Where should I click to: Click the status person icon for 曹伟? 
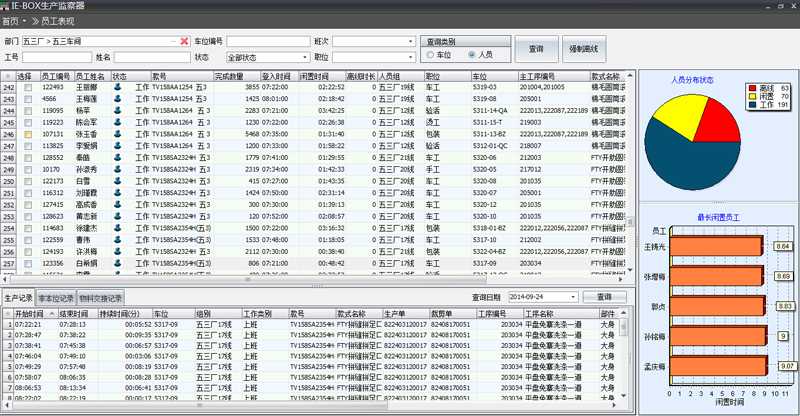click(117, 239)
